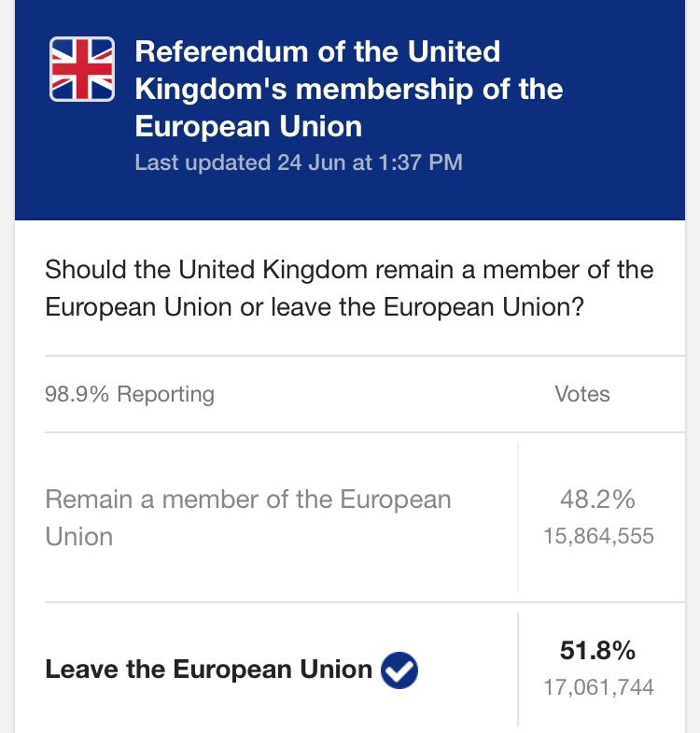Click 'European Union' in the header title
The height and width of the screenshot is (733, 700).
tap(248, 127)
